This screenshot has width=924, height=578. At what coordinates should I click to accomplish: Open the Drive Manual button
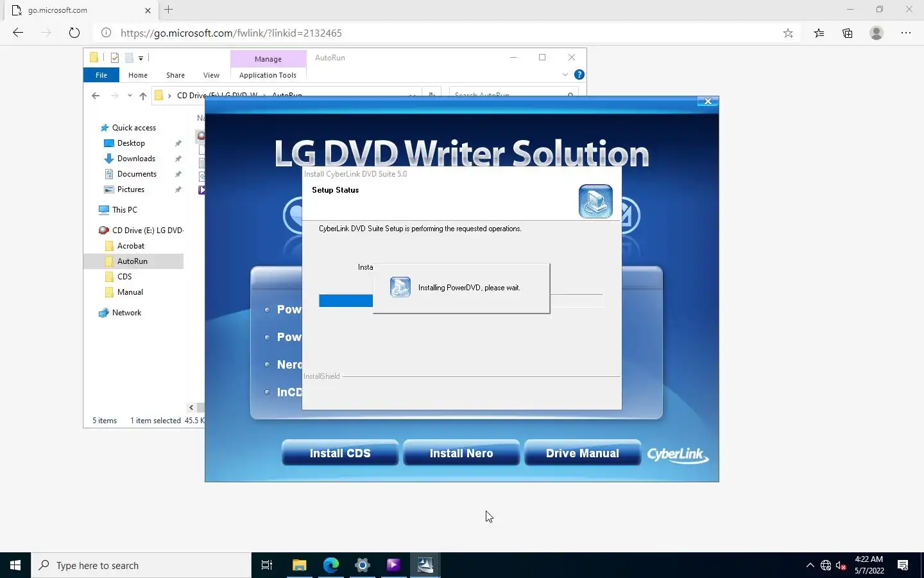[x=583, y=453]
